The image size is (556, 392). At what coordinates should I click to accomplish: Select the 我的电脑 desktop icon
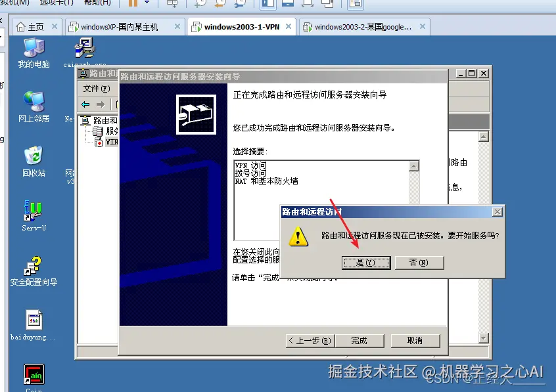point(34,53)
